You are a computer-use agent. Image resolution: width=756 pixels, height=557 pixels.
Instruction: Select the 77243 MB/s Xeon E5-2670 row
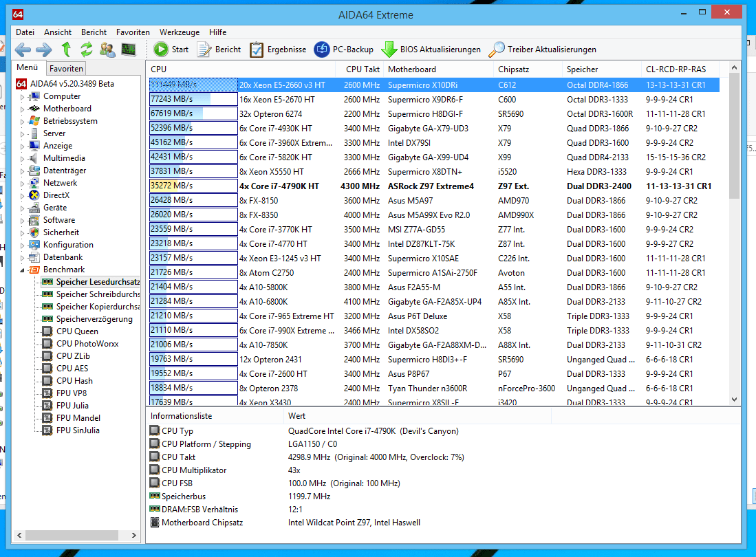434,99
